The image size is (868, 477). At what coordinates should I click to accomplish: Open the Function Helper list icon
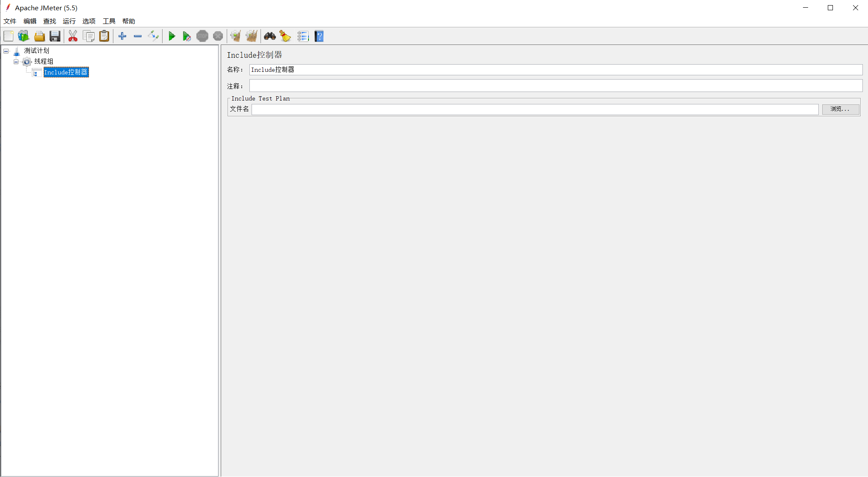coord(303,36)
